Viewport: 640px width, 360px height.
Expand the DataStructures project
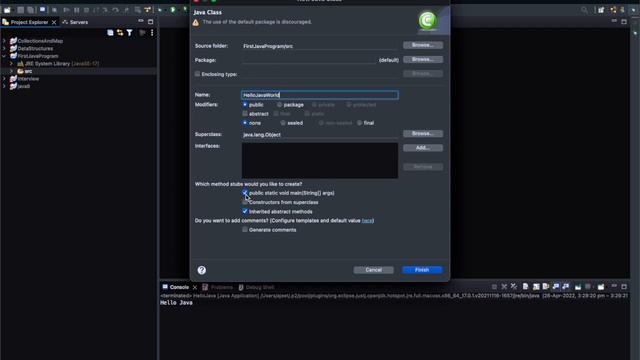[x=4, y=48]
